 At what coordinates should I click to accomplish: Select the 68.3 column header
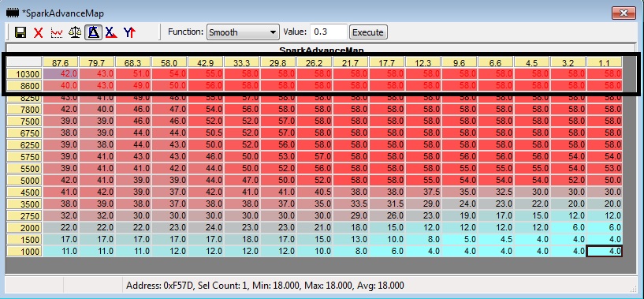pos(133,62)
